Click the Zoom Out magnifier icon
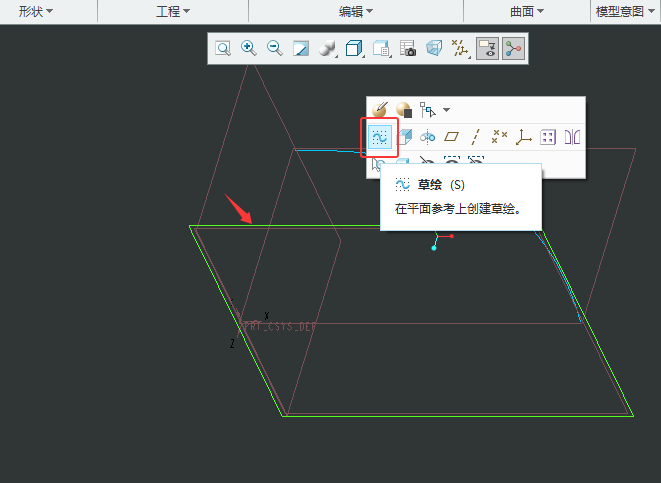 point(275,48)
